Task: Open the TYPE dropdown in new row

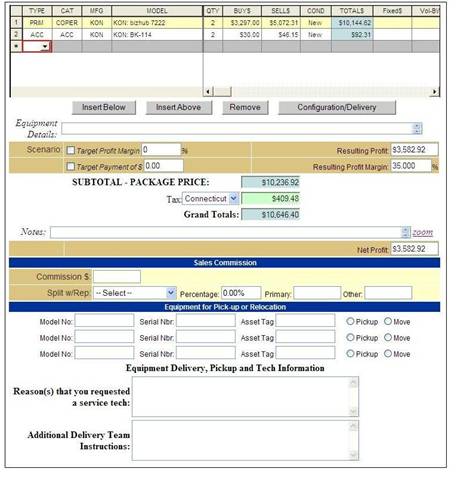Action: [37, 46]
